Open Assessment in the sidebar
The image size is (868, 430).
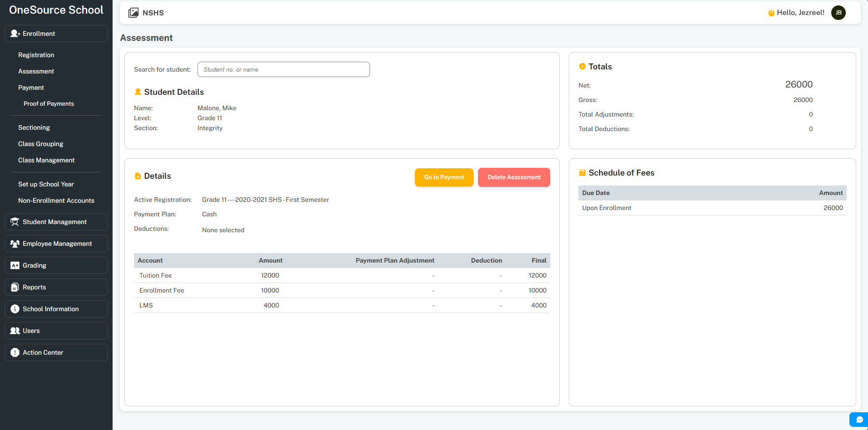pos(36,71)
